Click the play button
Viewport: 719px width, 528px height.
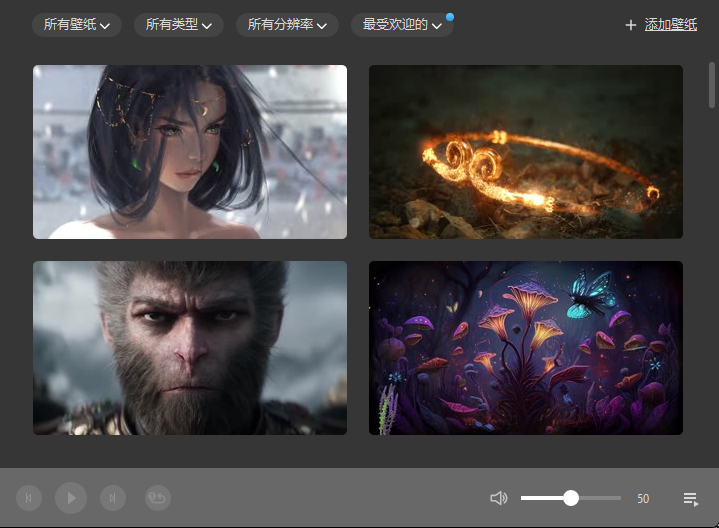point(71,498)
